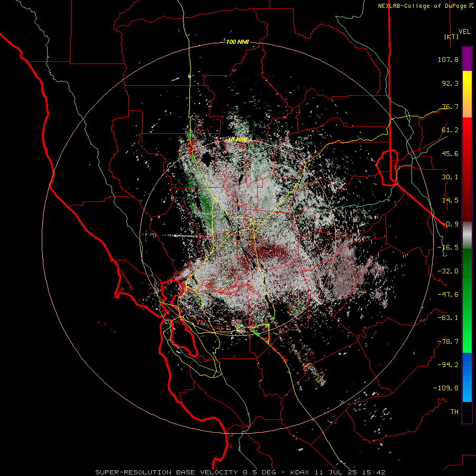The height and width of the screenshot is (476, 476).
Task: Click the 76.7 legend value
Action: (x=450, y=106)
